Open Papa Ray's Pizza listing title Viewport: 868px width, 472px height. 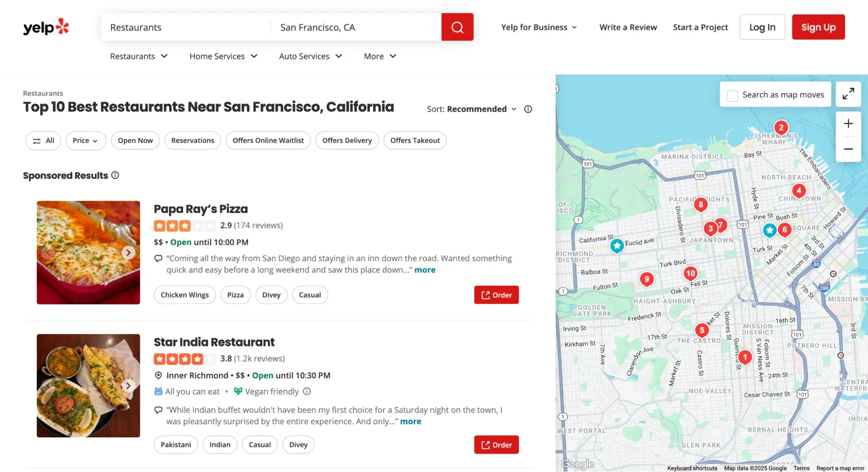click(201, 209)
